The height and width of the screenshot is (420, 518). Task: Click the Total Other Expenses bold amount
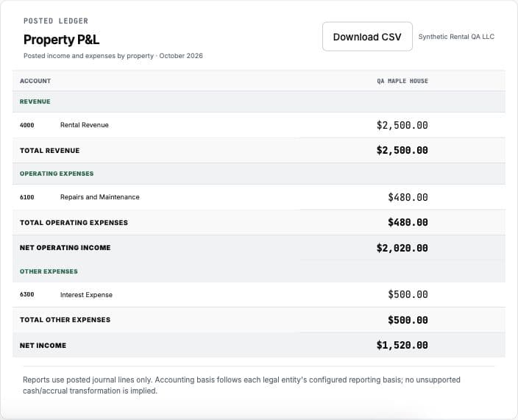pyautogui.click(x=408, y=320)
